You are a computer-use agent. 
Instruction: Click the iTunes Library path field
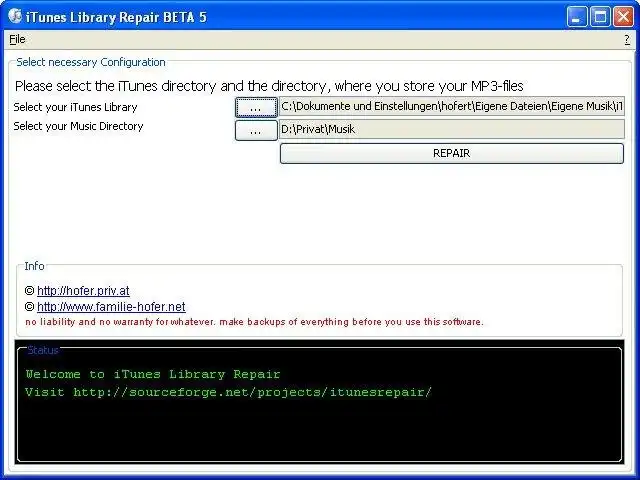pos(451,107)
